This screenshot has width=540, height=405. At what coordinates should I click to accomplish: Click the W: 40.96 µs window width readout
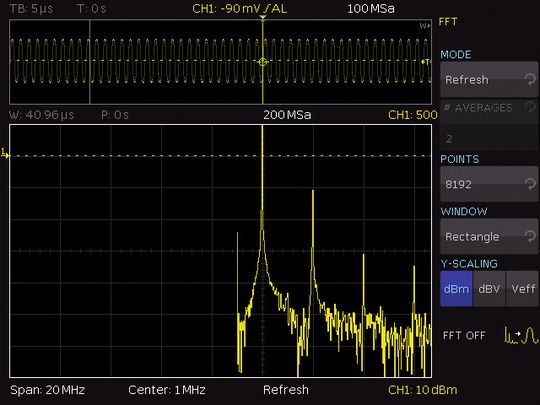coord(42,115)
